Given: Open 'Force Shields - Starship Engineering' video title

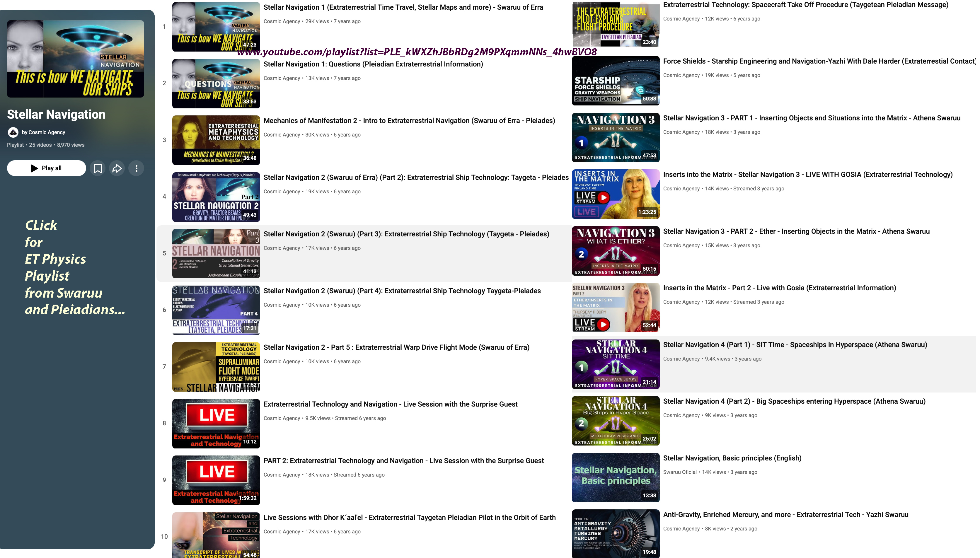Looking at the screenshot, I should [819, 61].
